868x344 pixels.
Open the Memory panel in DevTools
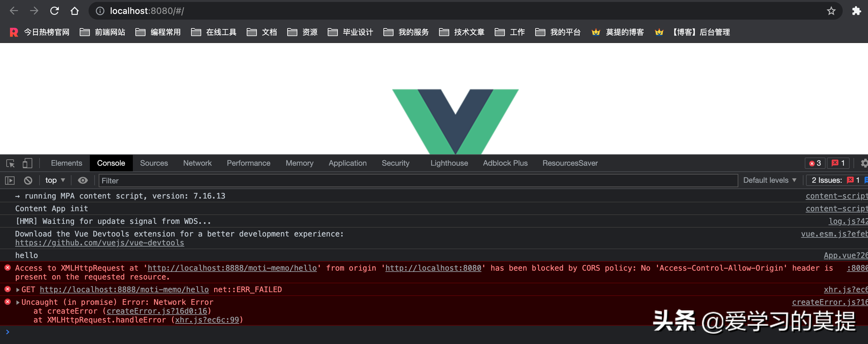click(x=300, y=163)
